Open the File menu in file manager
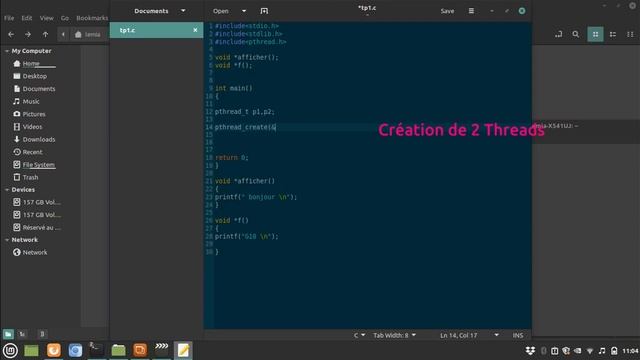The width and height of the screenshot is (640, 360). click(9, 18)
